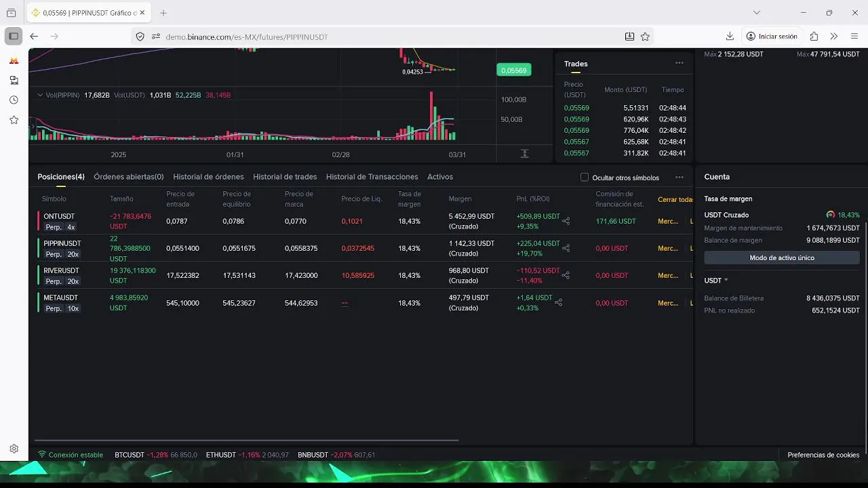Click Merc... close button for PIPPINUSDT
The image size is (868, 488).
[668, 248]
